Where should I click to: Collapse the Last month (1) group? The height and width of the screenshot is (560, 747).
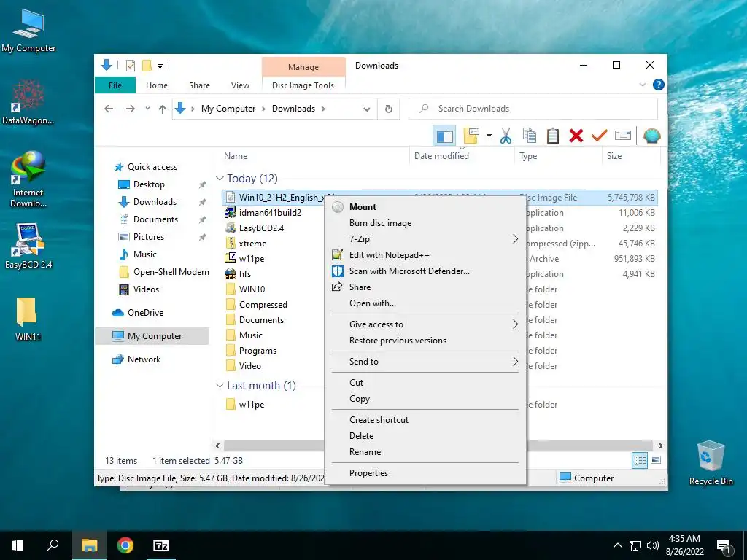220,385
